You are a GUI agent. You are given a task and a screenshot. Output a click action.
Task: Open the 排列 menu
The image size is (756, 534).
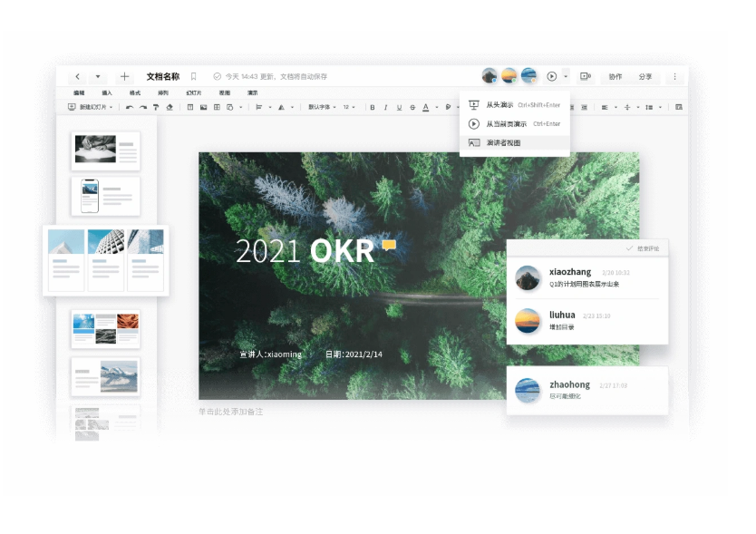point(163,92)
